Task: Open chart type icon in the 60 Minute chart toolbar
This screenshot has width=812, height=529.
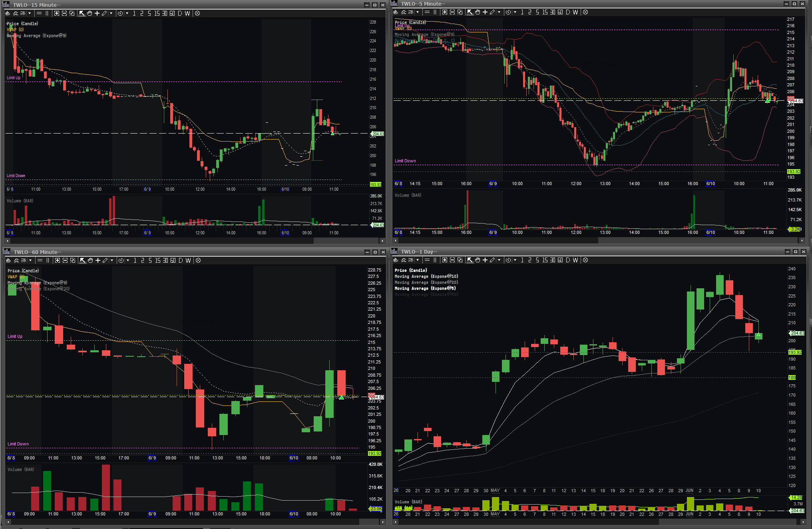Action: point(9,260)
